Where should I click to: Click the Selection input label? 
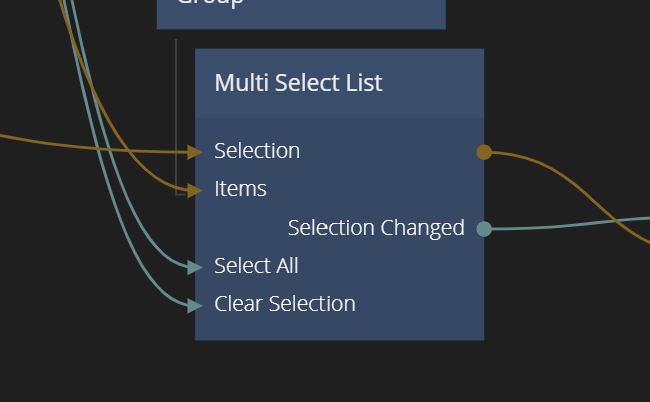point(257,151)
